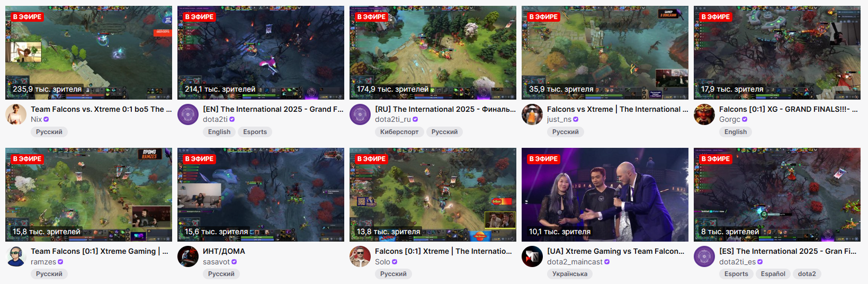Open just_ns profile avatar

532,114
